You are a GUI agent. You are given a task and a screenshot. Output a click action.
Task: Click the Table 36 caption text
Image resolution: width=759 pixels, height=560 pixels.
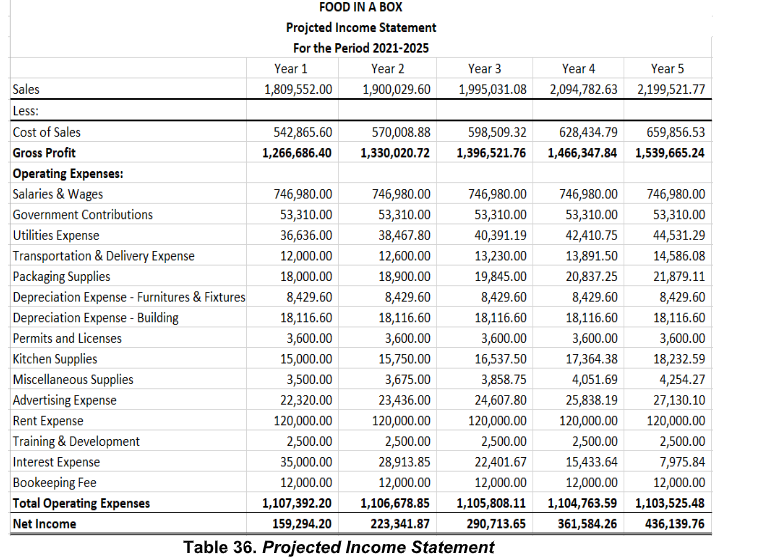click(339, 547)
